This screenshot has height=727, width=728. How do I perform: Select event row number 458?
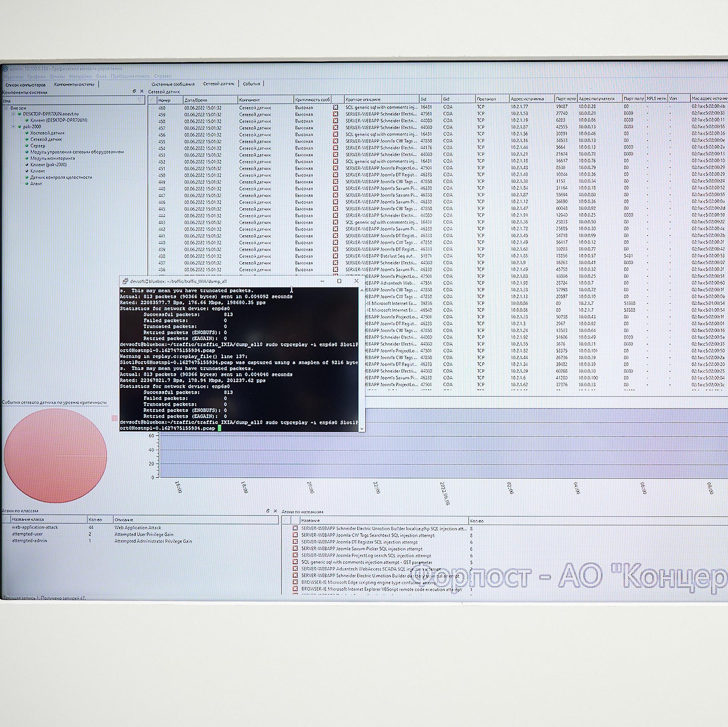click(x=437, y=121)
